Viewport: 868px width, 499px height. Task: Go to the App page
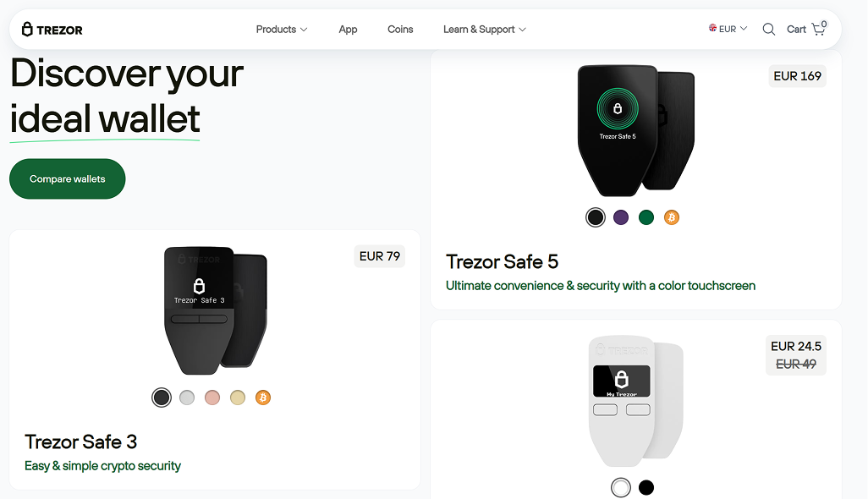(x=348, y=30)
